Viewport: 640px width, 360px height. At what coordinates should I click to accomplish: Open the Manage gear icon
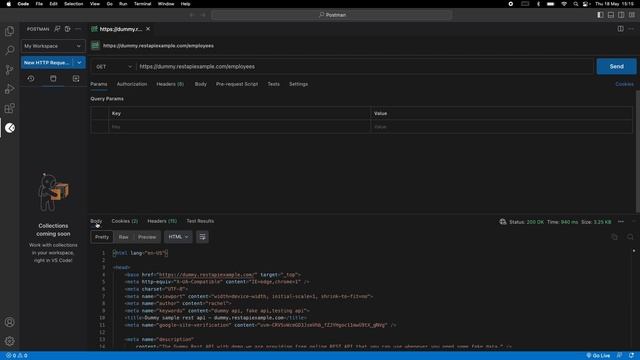(9, 341)
